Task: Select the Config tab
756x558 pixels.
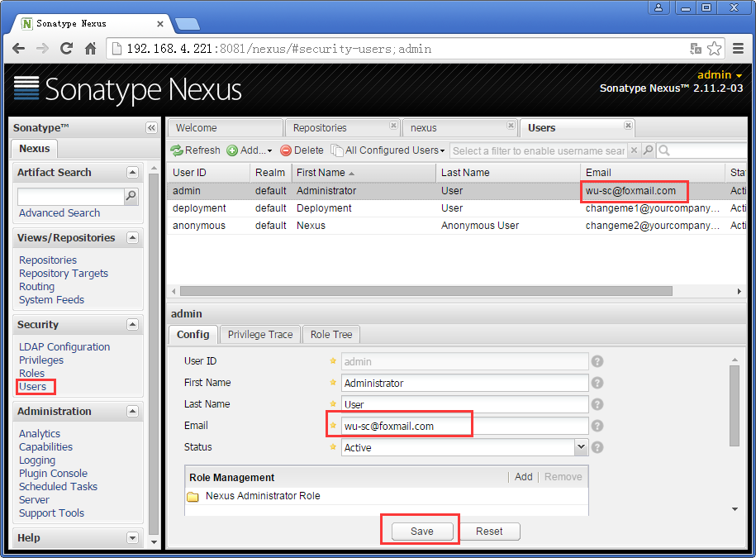Action: pyautogui.click(x=193, y=334)
